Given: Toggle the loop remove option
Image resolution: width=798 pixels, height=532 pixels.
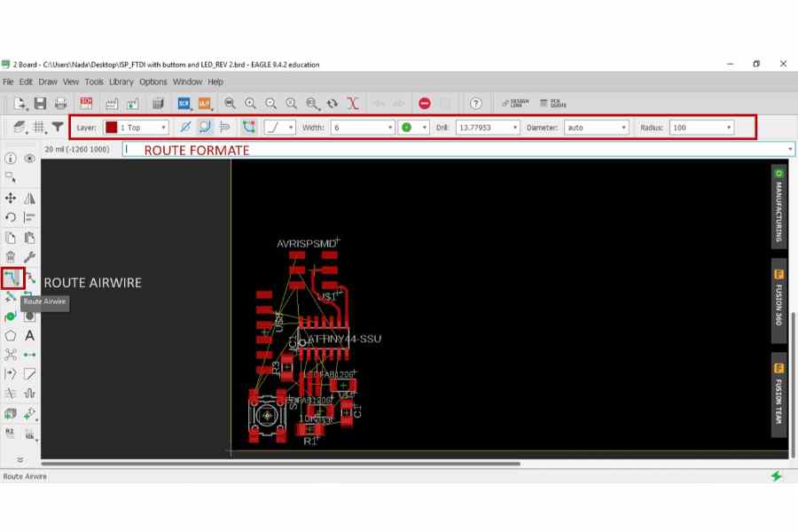Looking at the screenshot, I should (248, 127).
